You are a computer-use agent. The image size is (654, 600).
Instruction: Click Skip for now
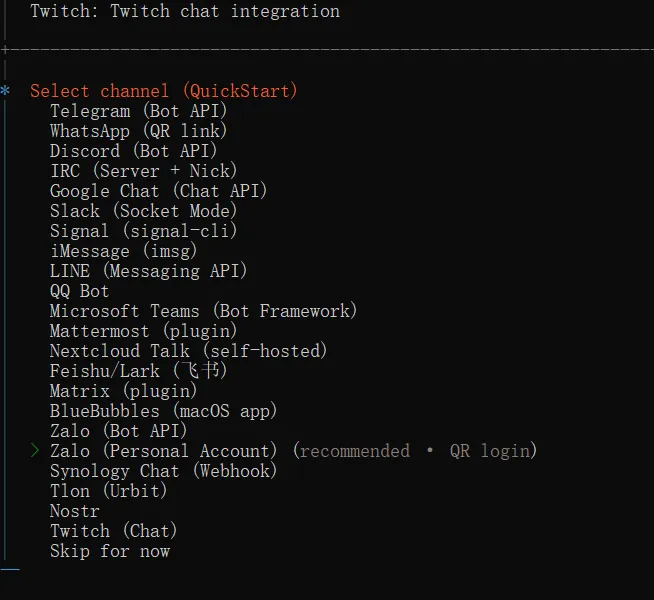click(x=110, y=551)
